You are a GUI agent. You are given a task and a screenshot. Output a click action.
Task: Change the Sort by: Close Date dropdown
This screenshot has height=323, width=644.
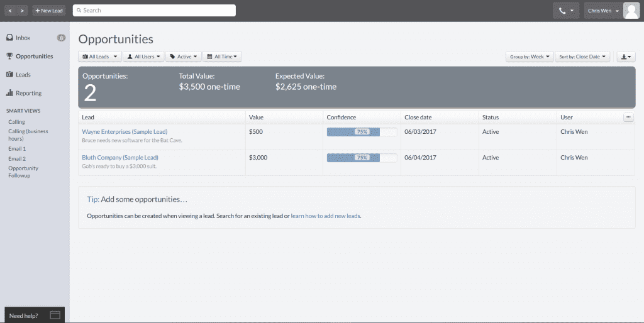[582, 57]
